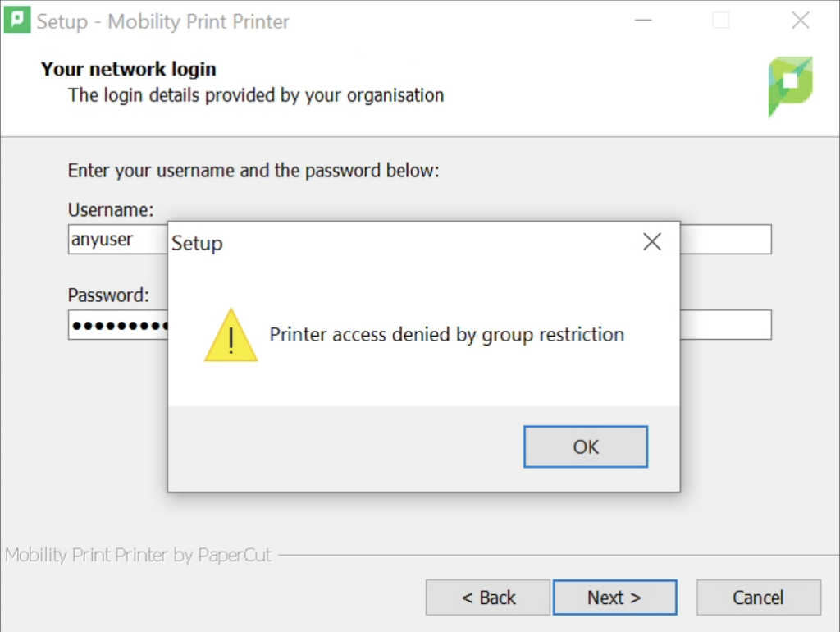Click the Setup dialog title text

[x=197, y=243]
